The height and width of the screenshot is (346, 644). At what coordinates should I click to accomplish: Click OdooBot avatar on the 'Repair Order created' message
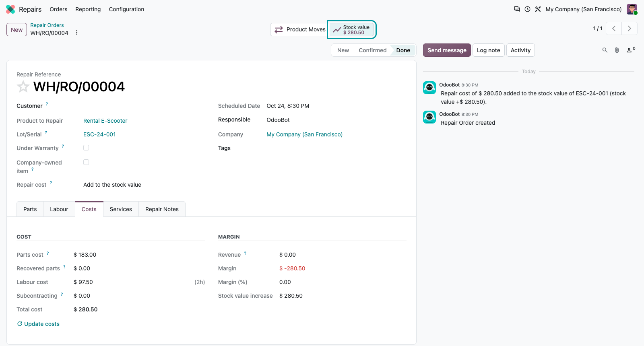click(x=429, y=117)
